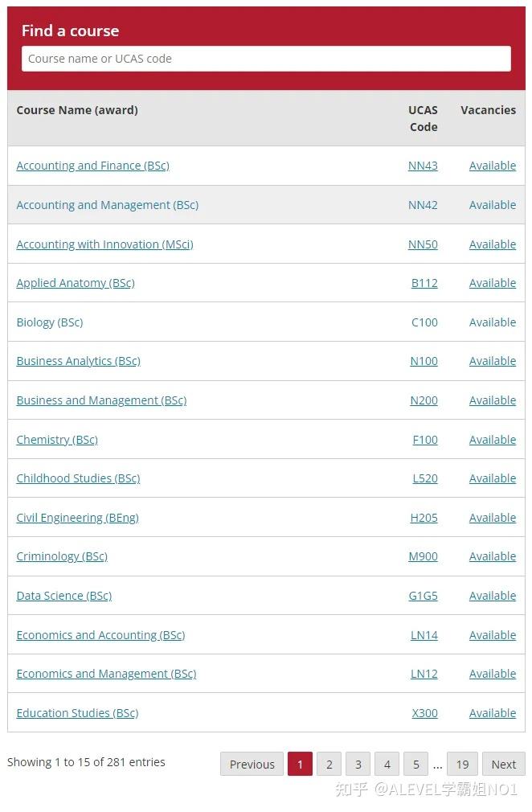
Task: Select Applied Anatomy (BSc) course link
Action: click(x=76, y=283)
